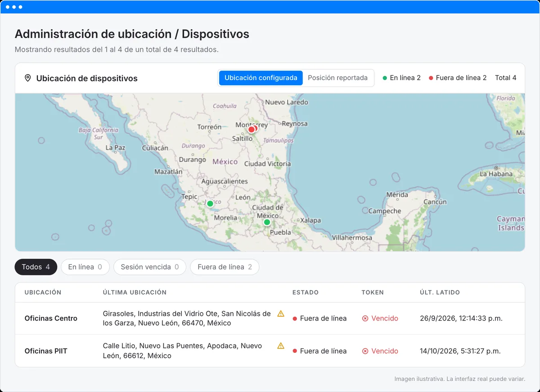
Task: Click the green dot beside En línea 2 legend
Action: click(385, 78)
